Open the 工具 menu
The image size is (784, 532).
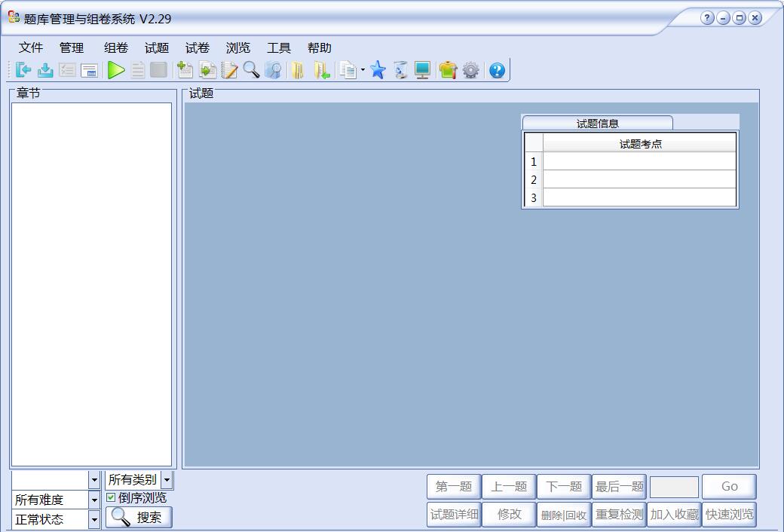click(x=279, y=47)
